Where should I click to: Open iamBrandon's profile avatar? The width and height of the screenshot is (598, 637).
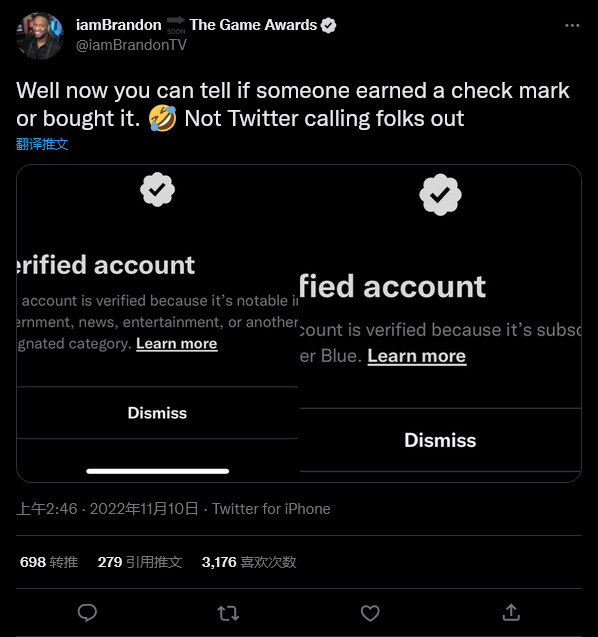39,36
